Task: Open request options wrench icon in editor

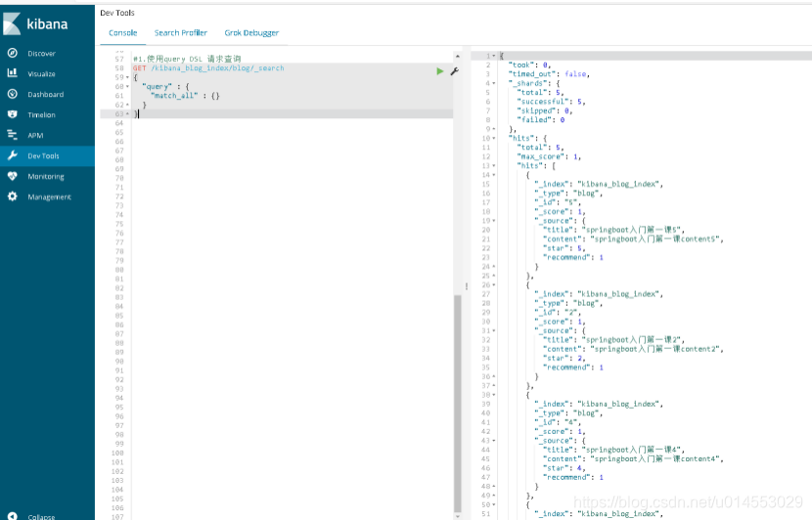Action: (455, 71)
